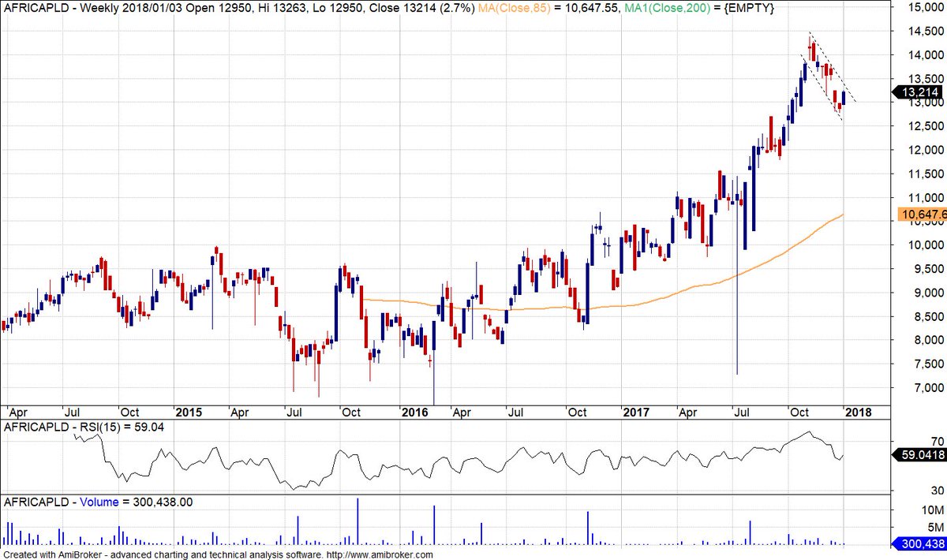Screen dimensions: 947x560
Task: Click the long-wick candle at July 2017
Action: (x=736, y=276)
